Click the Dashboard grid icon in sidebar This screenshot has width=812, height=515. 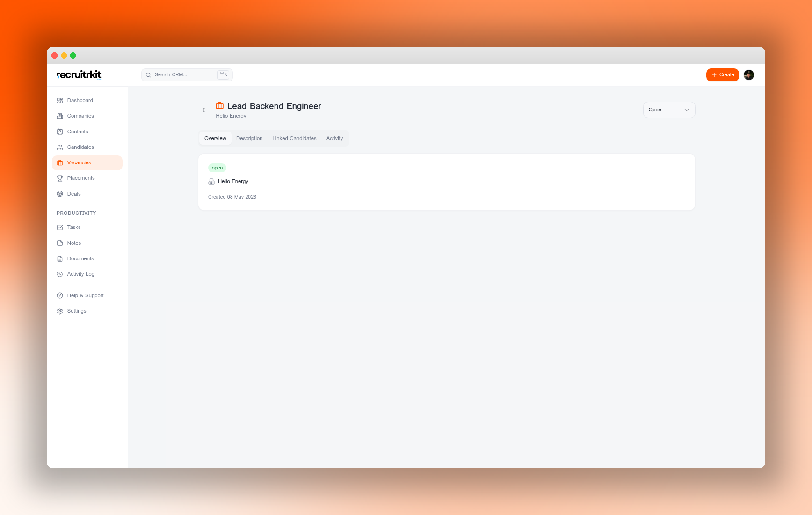tap(60, 101)
